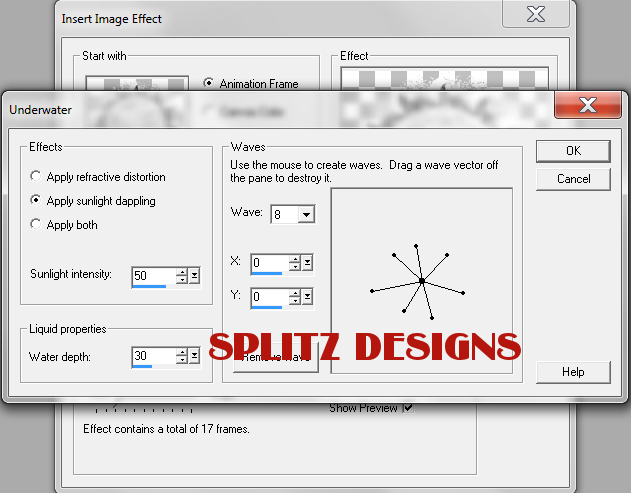Increase X value with up spinner
The width and height of the screenshot is (631, 493).
pyautogui.click(x=295, y=259)
